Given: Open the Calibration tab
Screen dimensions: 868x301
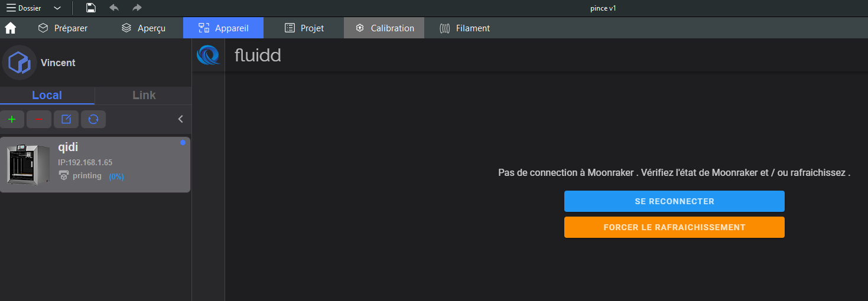Looking at the screenshot, I should tap(384, 28).
